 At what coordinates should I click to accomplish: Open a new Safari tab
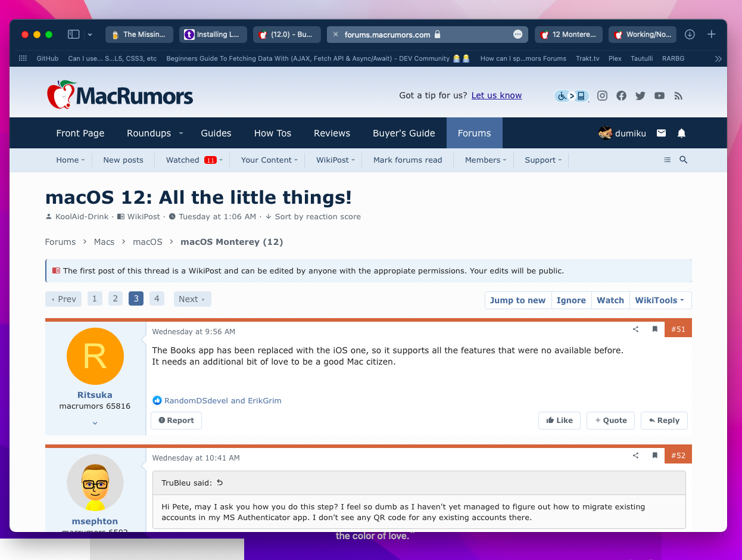711,35
